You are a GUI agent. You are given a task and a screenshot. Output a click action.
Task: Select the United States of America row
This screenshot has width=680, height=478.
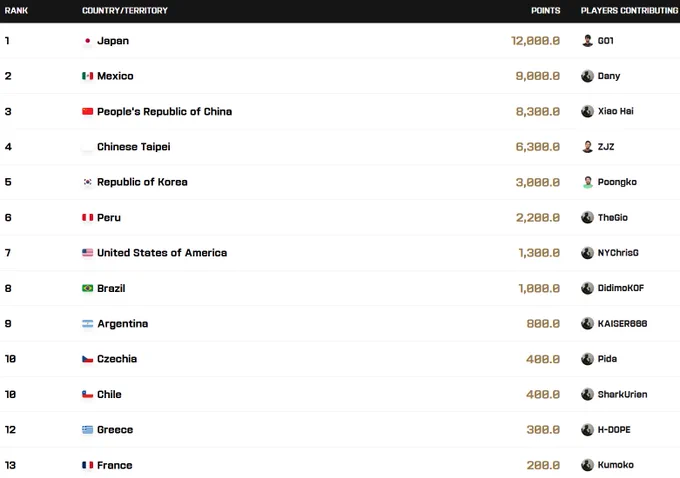[340, 253]
